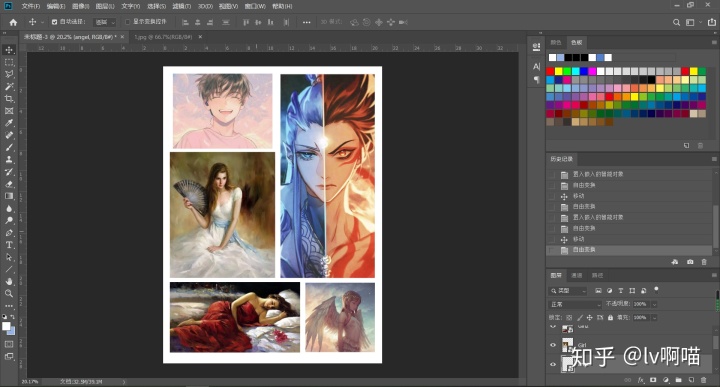Create a new group folder icon
720x387 pixels.
pos(678,380)
